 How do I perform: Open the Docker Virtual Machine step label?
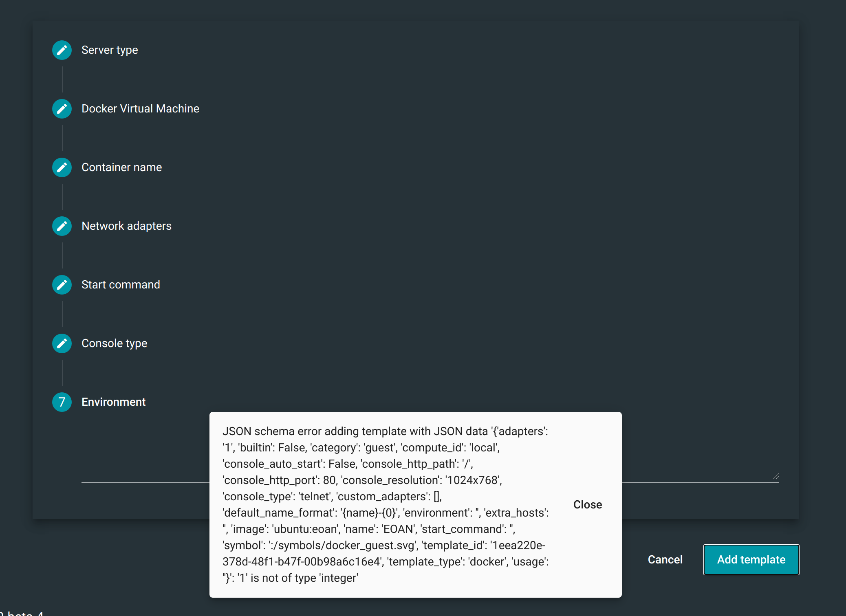140,108
